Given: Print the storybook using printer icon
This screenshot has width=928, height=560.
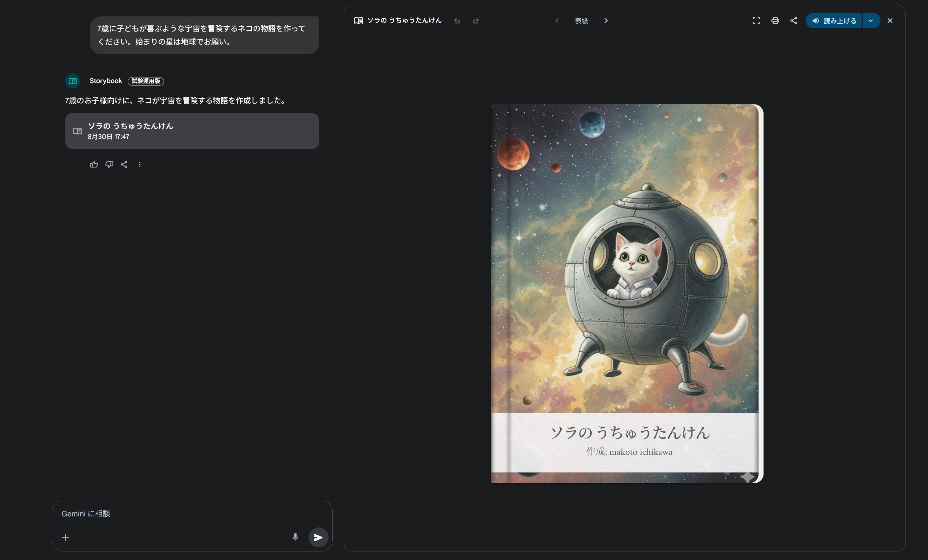Looking at the screenshot, I should click(x=775, y=21).
